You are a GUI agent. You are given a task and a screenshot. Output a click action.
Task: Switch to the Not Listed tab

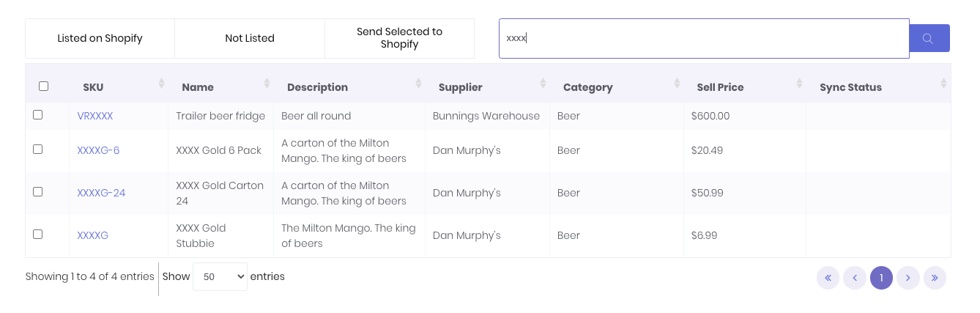tap(250, 38)
